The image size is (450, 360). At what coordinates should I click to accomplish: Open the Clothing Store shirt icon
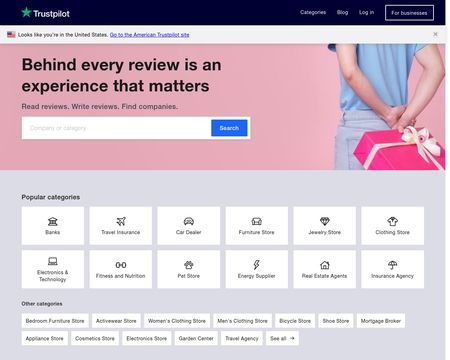[x=392, y=221]
